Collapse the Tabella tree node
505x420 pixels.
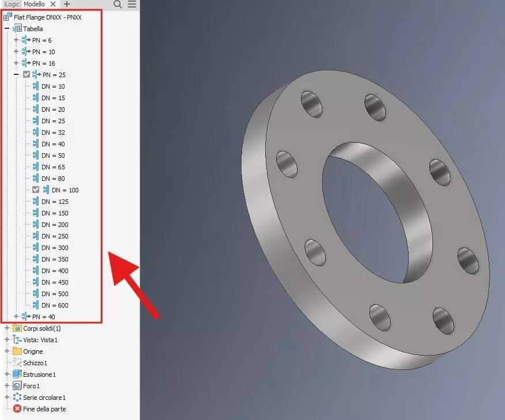coord(7,28)
